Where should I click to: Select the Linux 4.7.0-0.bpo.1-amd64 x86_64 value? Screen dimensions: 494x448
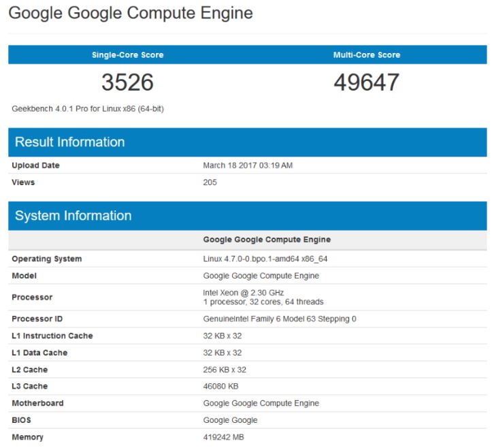click(265, 259)
